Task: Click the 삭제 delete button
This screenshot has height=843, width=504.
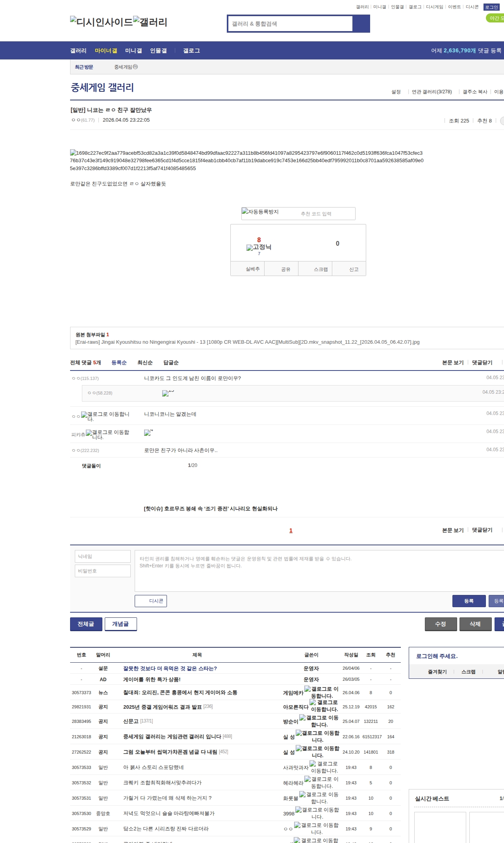Action: [x=476, y=624]
